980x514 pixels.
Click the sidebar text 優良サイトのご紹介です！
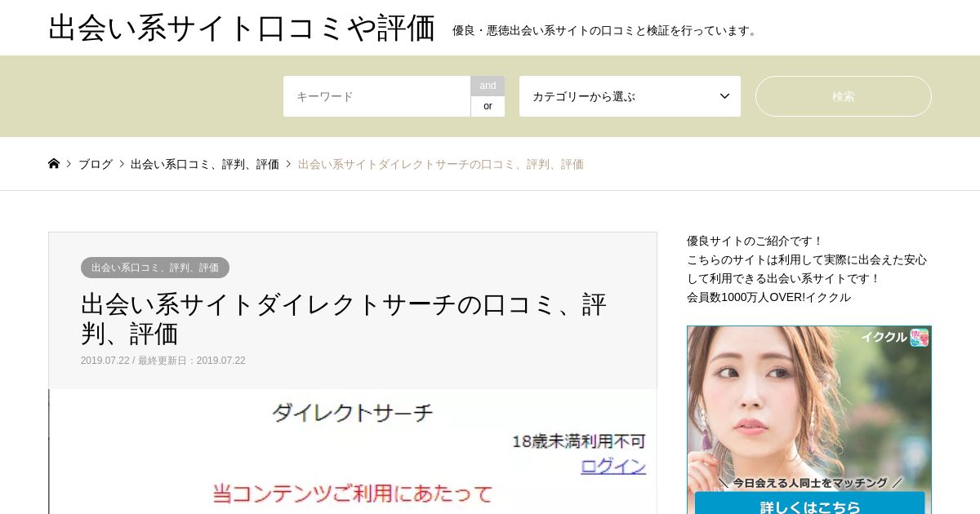pyautogui.click(x=755, y=241)
